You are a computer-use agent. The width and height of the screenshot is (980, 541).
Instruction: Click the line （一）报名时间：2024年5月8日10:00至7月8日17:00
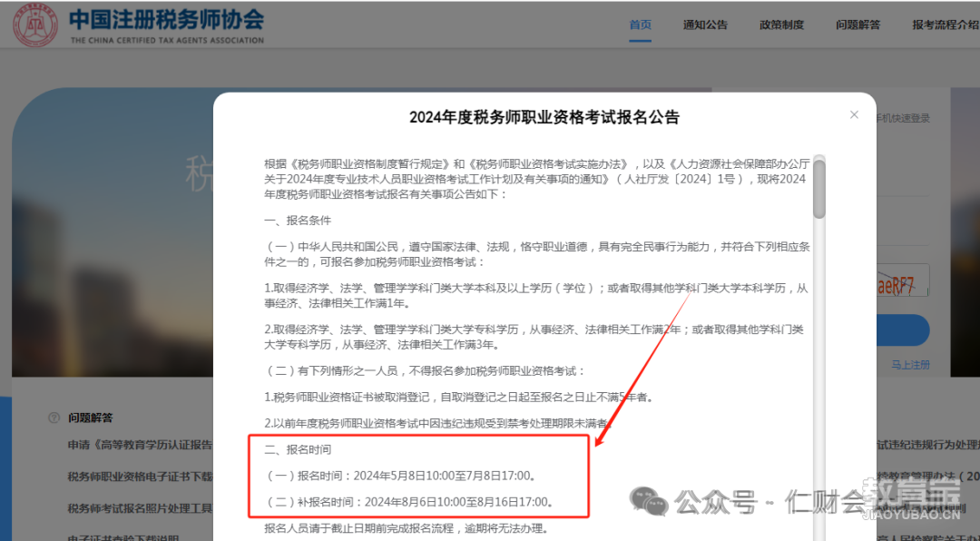tap(400, 476)
